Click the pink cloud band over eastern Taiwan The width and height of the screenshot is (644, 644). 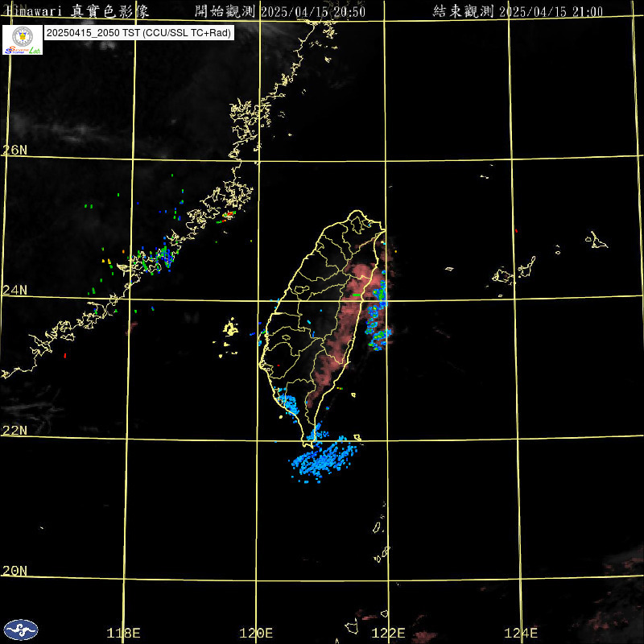pos(348,322)
